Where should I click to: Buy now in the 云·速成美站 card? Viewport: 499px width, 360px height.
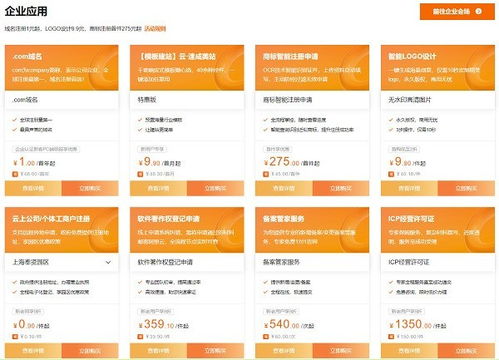pyautogui.click(x=215, y=188)
